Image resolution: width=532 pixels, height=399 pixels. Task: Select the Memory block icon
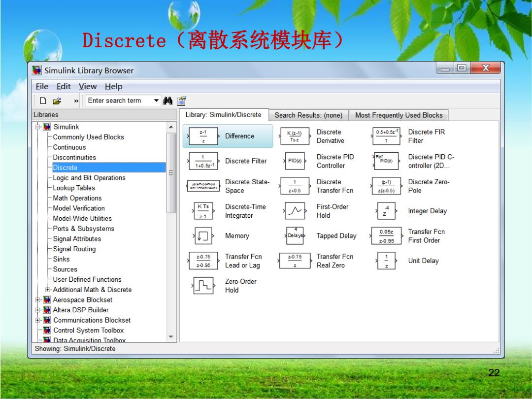(x=203, y=236)
